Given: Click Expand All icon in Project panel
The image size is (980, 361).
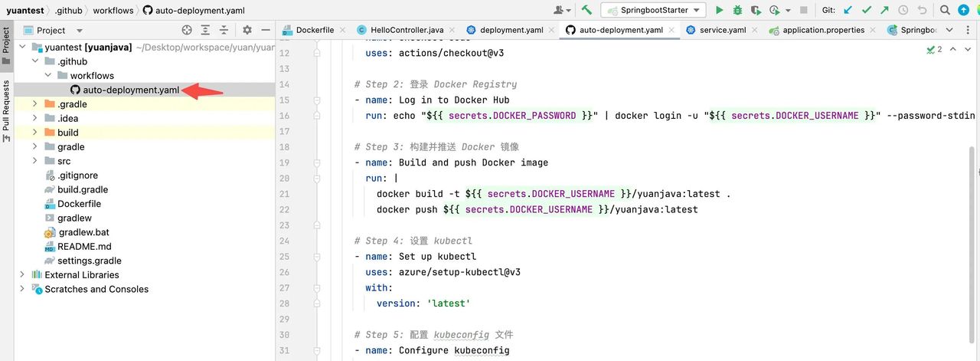Looking at the screenshot, I should click(205, 30).
